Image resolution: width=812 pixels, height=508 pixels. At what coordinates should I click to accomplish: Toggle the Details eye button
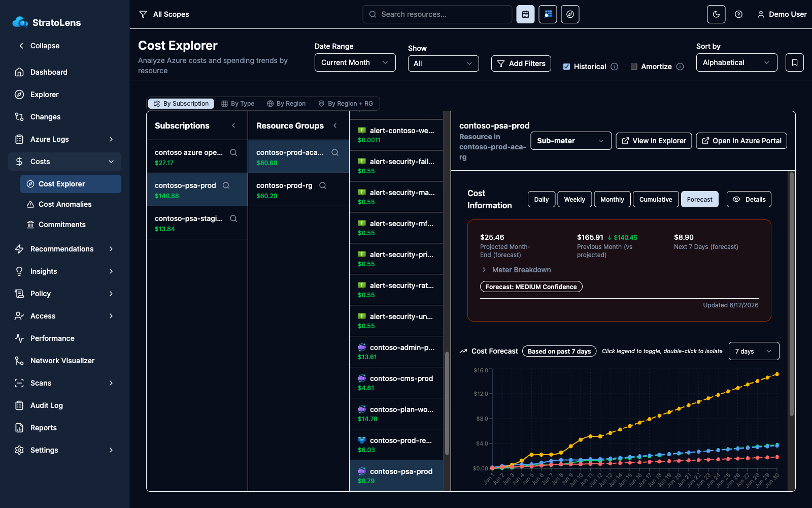pos(749,199)
